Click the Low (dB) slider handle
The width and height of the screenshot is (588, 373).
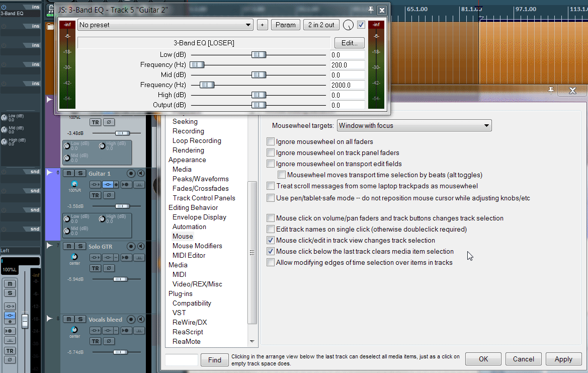coord(259,55)
